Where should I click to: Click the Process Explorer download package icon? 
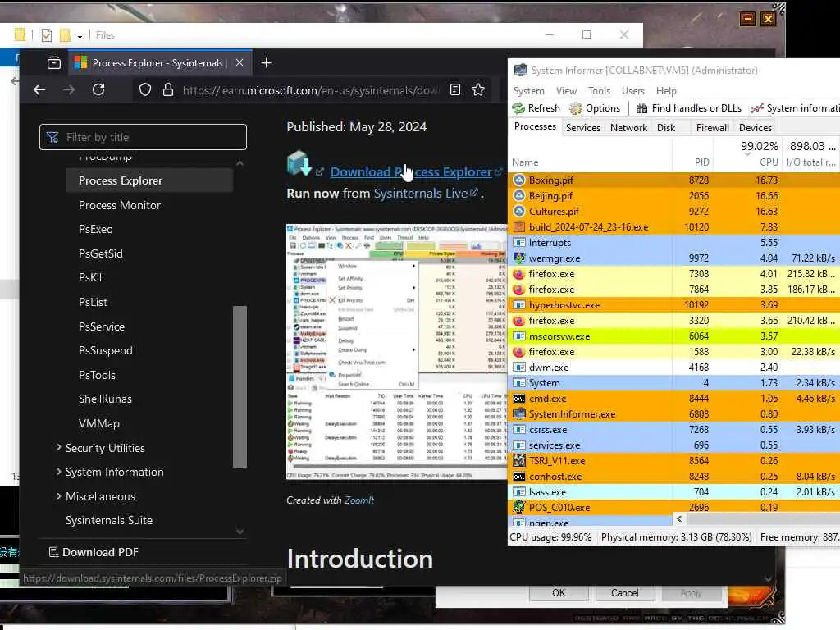[x=299, y=163]
